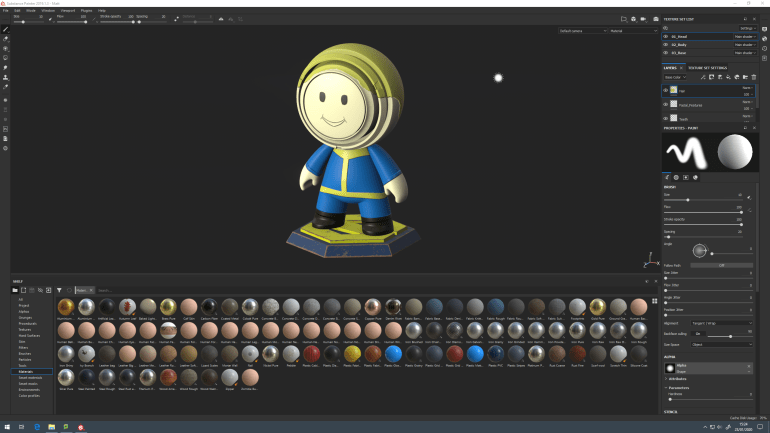Select the Projection tool
This screenshot has height=433, width=770.
point(5,49)
